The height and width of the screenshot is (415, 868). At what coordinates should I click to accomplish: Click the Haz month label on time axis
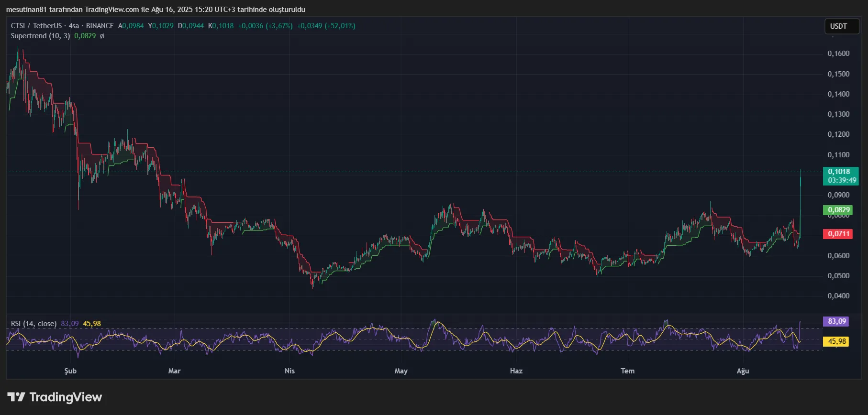point(516,371)
